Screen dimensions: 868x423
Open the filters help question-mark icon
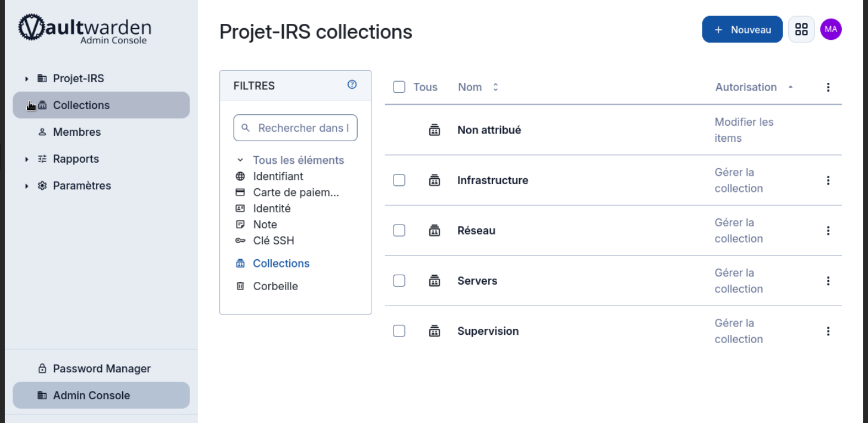(x=352, y=85)
